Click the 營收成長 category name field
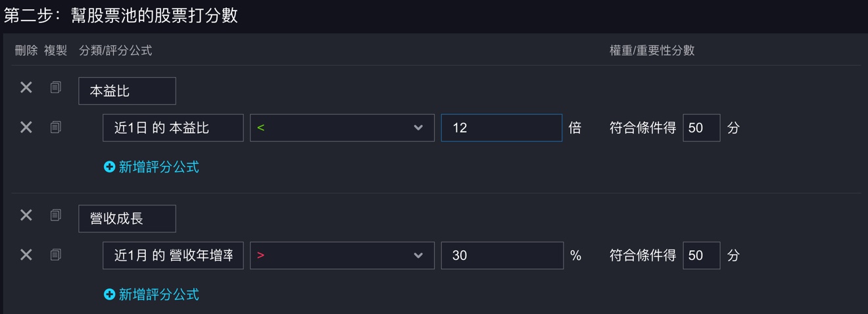 127,219
